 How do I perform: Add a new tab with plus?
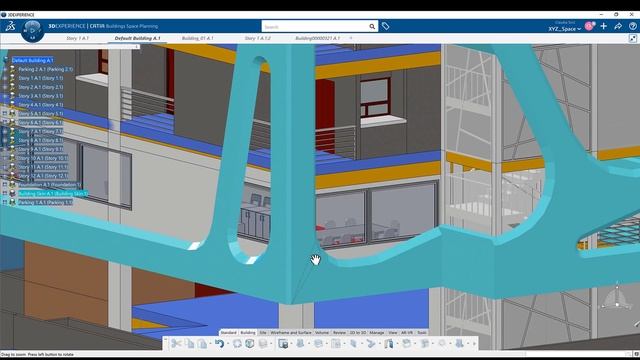[351, 38]
